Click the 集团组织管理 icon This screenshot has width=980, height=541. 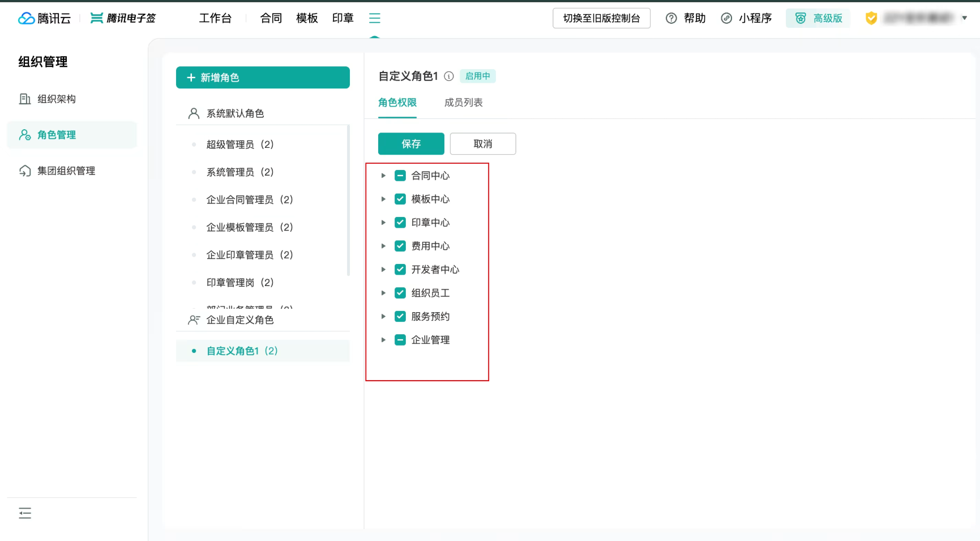click(25, 171)
